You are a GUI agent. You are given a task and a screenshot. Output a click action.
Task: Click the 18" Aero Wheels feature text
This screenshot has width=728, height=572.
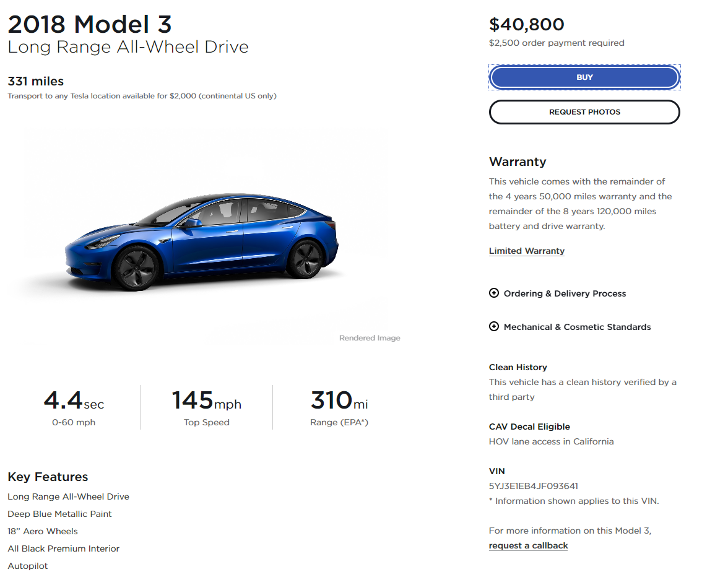(x=43, y=531)
